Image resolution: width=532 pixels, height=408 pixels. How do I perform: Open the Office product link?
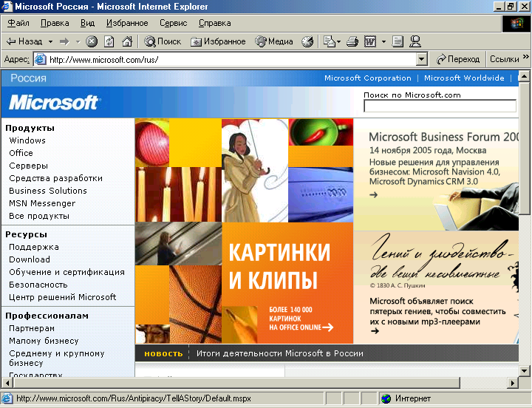pyautogui.click(x=21, y=153)
